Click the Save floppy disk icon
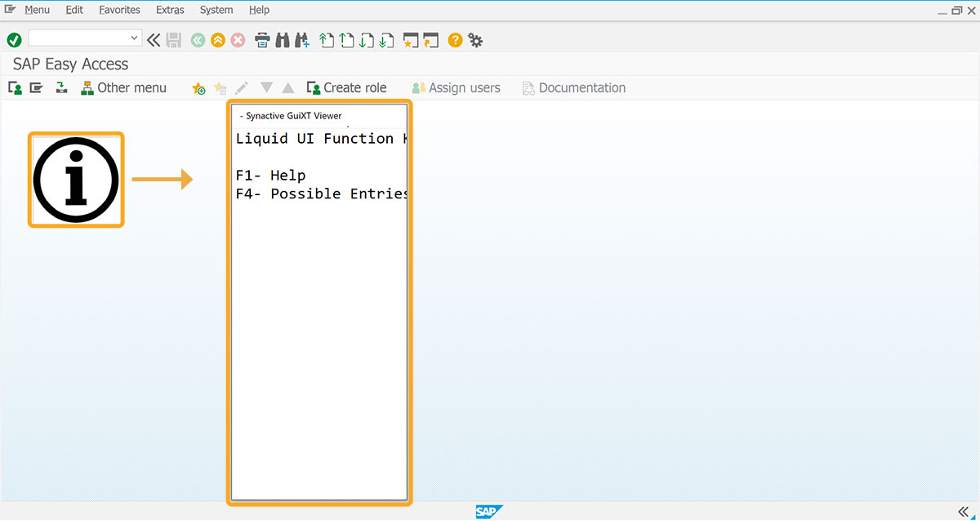 (x=174, y=39)
